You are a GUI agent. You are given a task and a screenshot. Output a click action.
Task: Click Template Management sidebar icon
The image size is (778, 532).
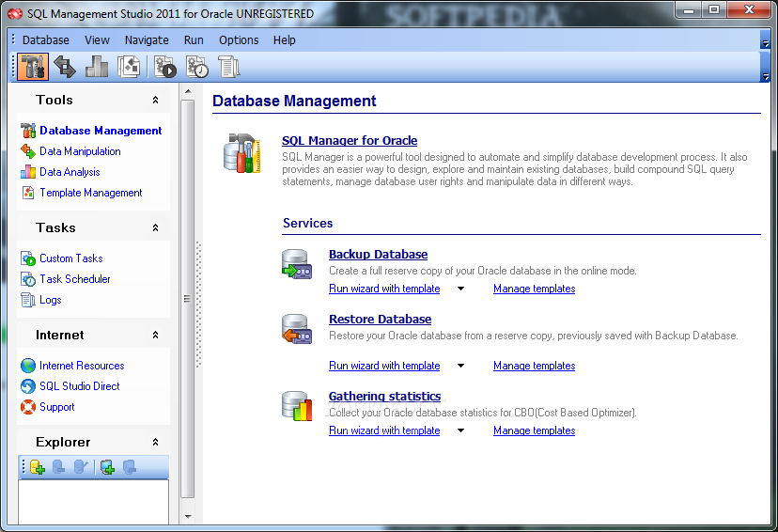(28, 193)
